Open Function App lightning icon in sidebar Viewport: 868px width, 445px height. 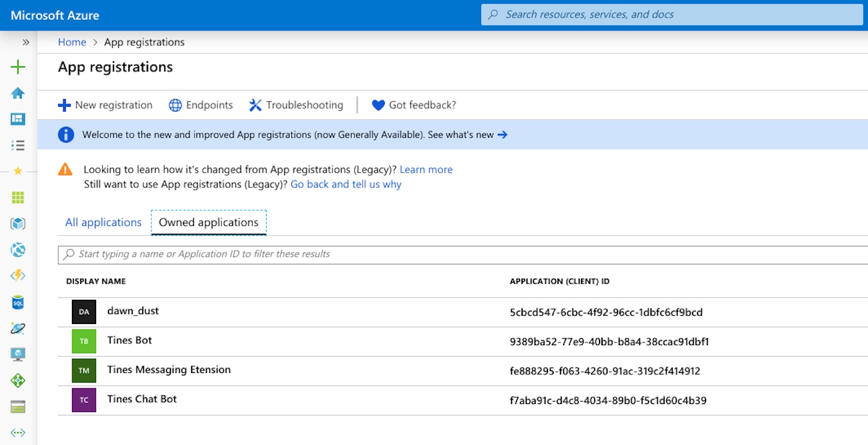pos(18,276)
